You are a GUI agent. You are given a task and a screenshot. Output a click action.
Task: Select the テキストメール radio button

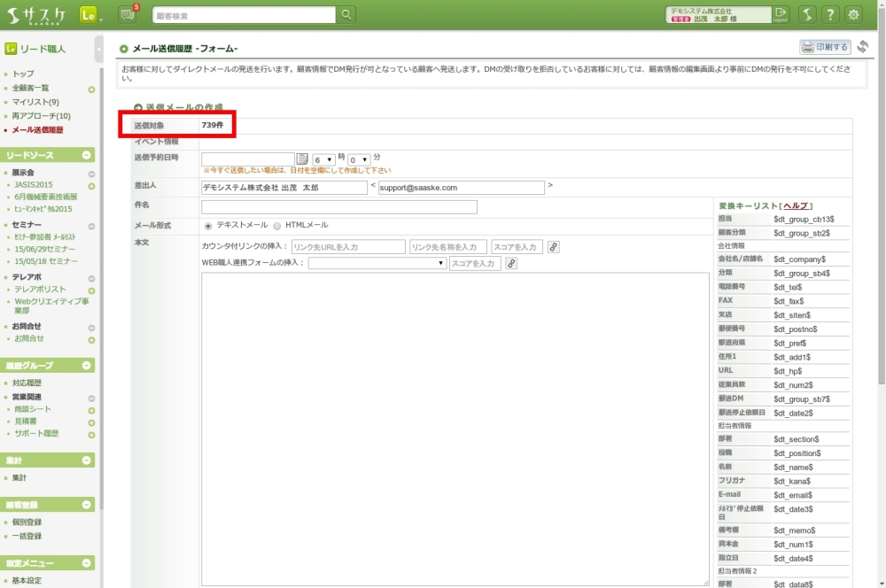tap(209, 226)
